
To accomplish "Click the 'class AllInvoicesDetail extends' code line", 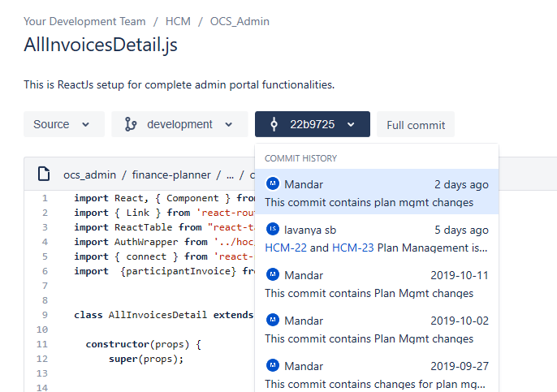I will (164, 315).
